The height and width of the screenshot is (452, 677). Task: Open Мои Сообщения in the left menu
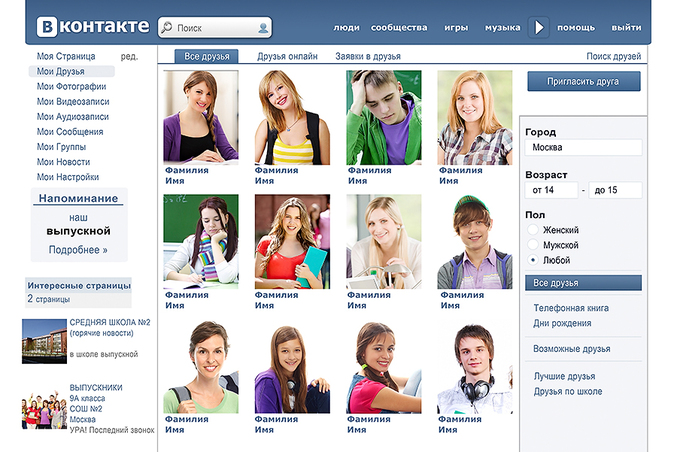[x=70, y=132]
